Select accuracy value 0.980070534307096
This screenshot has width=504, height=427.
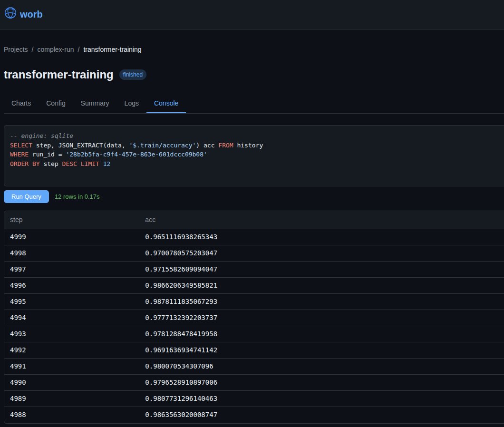[x=179, y=366]
